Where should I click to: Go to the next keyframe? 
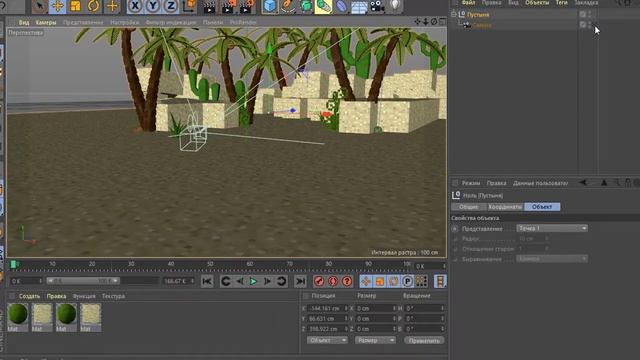281,281
